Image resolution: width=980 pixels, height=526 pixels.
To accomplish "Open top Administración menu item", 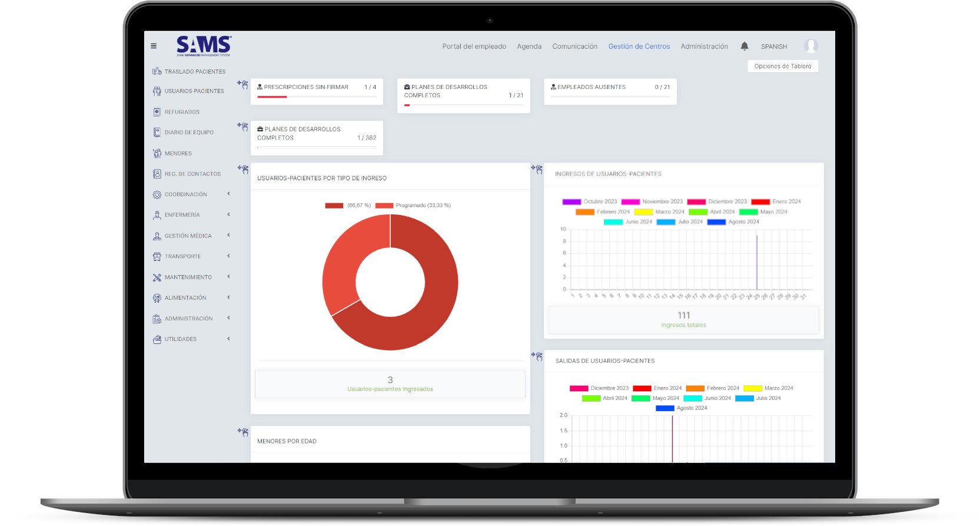I will 704,47.
